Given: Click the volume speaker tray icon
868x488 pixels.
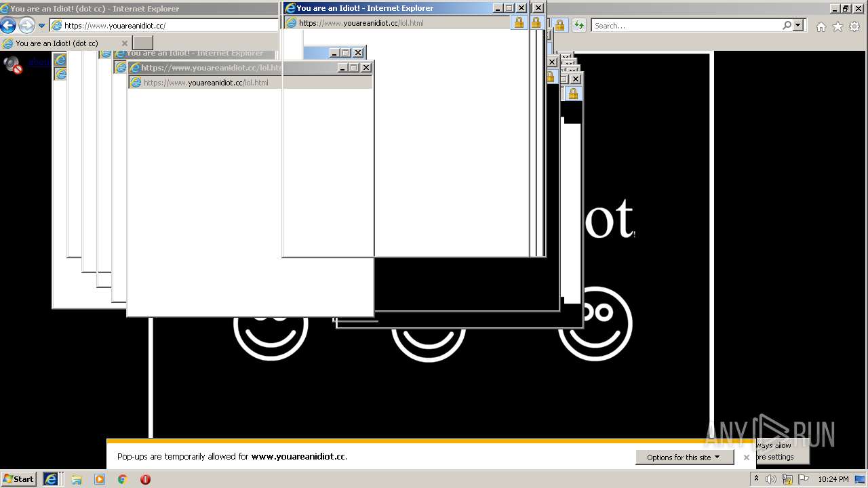Looking at the screenshot, I should coord(771,479).
